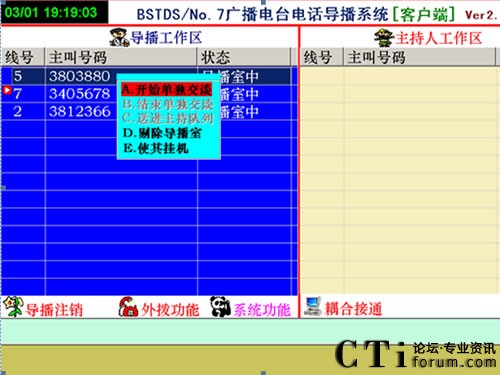This screenshot has width=500, height=375.
Task: Choose menu item A. 开始单独交谈
Action: pyautogui.click(x=167, y=89)
